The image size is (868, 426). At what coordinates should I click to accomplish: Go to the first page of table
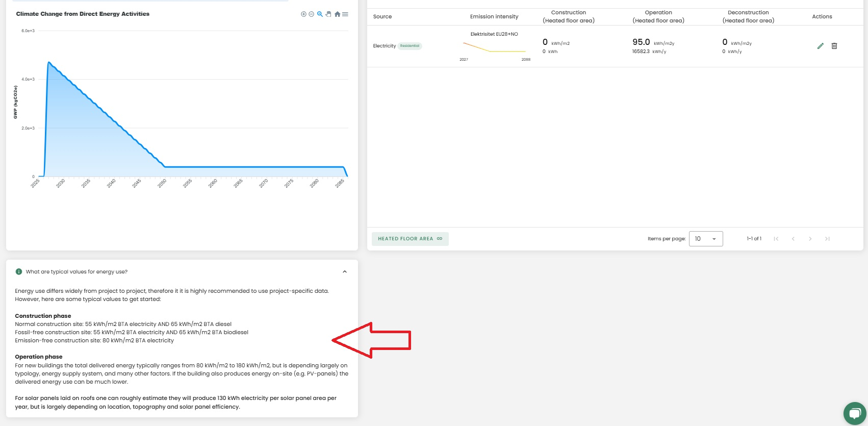coord(776,239)
